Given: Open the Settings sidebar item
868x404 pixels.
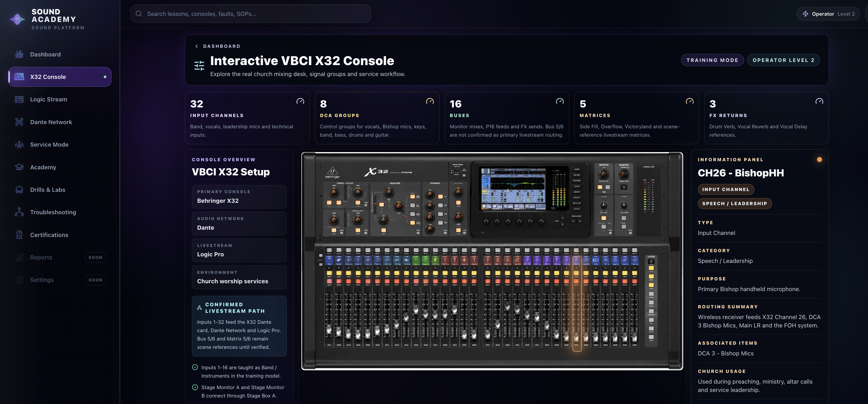Looking at the screenshot, I should pos(60,280).
